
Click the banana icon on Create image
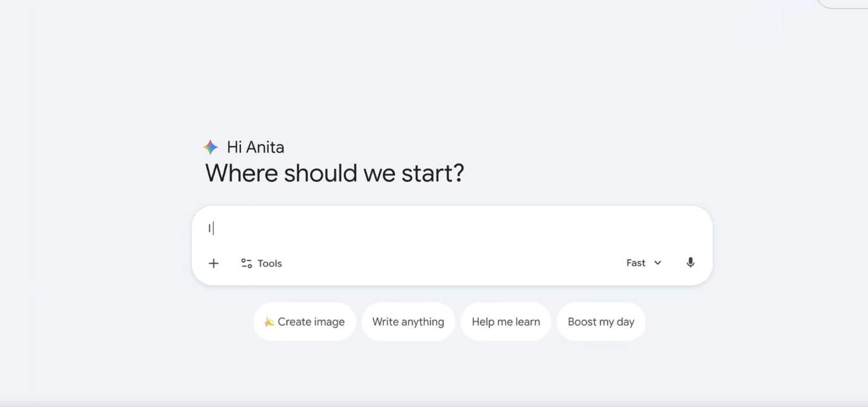click(x=269, y=322)
